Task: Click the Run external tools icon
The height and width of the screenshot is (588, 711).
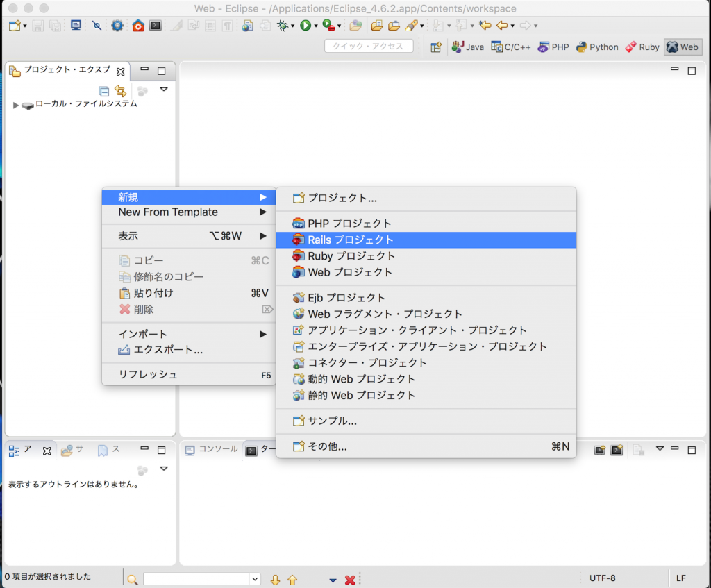Action: 328,26
